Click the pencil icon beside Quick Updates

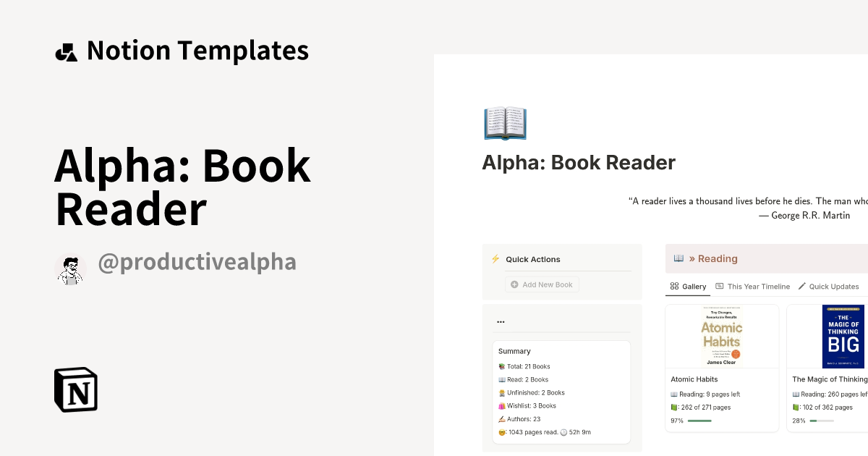tap(802, 286)
